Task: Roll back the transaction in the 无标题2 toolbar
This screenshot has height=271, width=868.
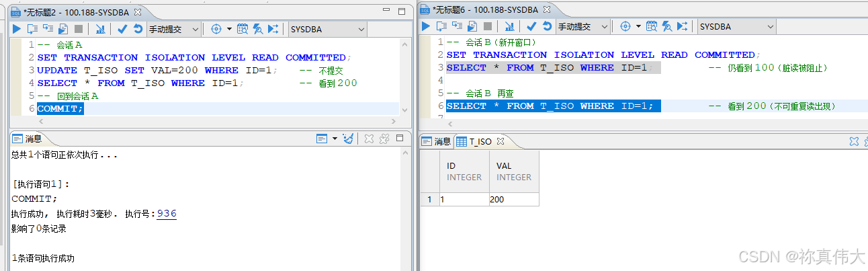Action: 138,29
